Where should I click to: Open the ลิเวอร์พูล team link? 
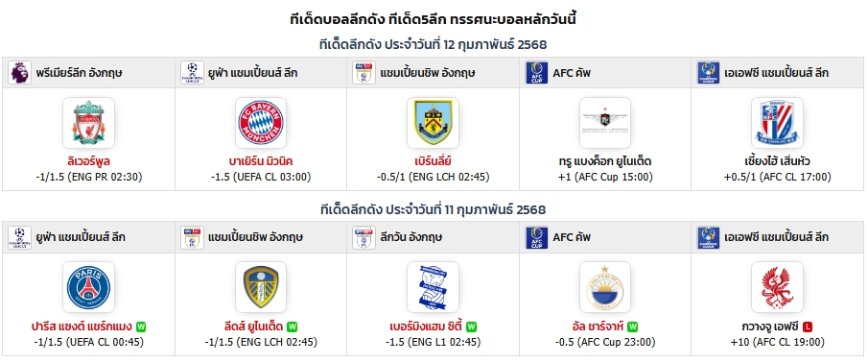pyautogui.click(x=88, y=162)
